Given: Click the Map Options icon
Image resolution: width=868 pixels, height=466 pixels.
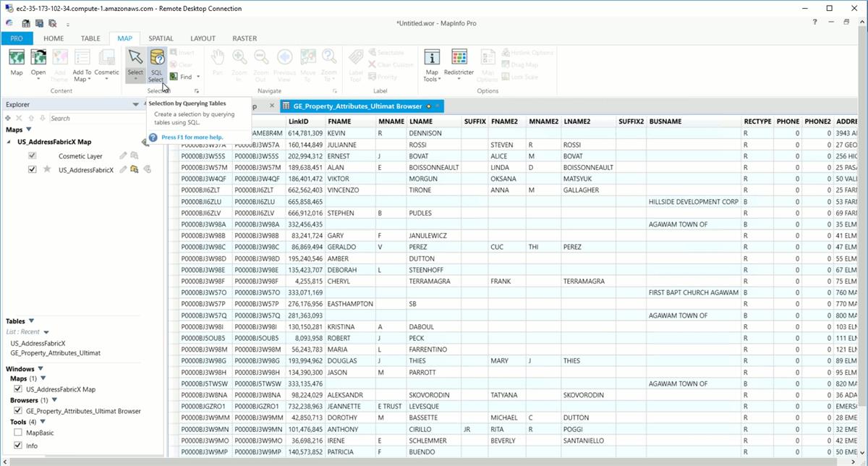Looking at the screenshot, I should coord(488,58).
